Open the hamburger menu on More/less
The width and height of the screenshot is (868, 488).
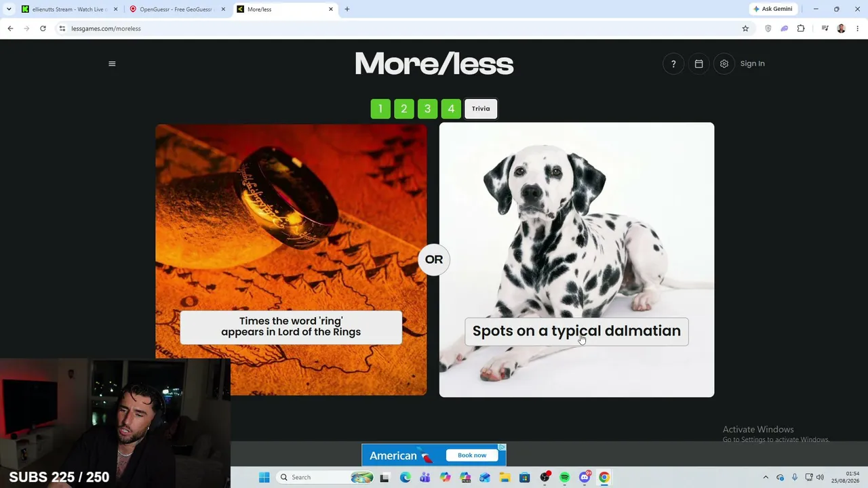tap(112, 64)
